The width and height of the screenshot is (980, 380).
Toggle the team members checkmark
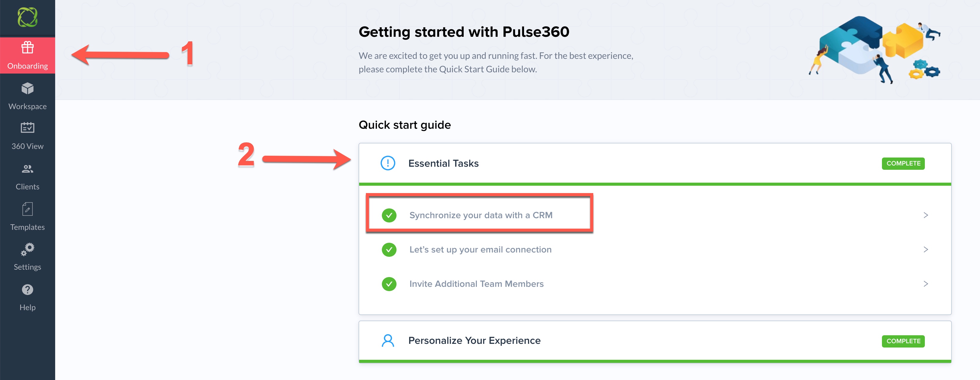click(x=389, y=283)
